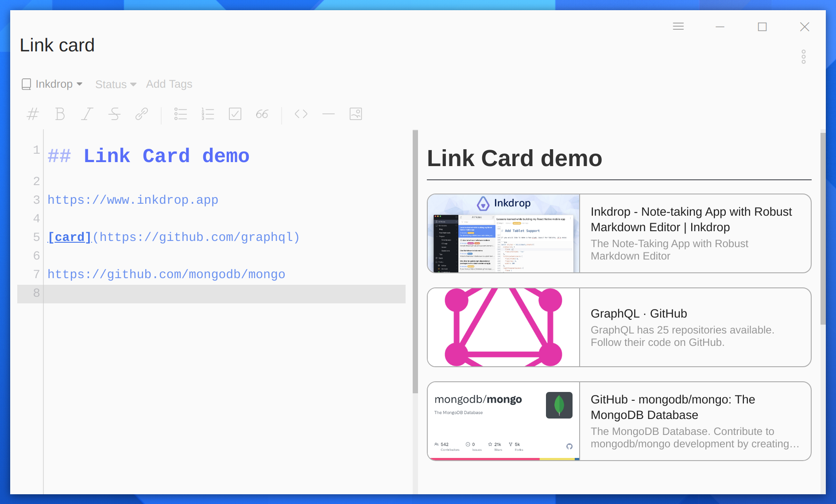Insert a heading with the hash icon
This screenshot has height=504, width=836.
tap(33, 114)
